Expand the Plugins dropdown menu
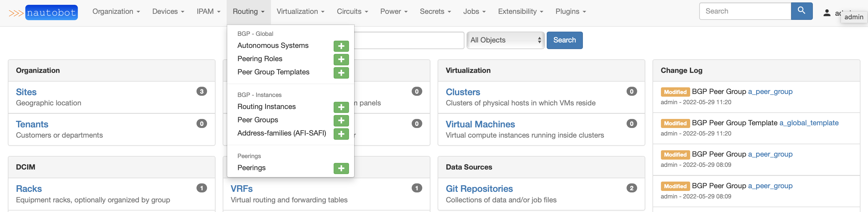868x212 pixels. point(571,11)
